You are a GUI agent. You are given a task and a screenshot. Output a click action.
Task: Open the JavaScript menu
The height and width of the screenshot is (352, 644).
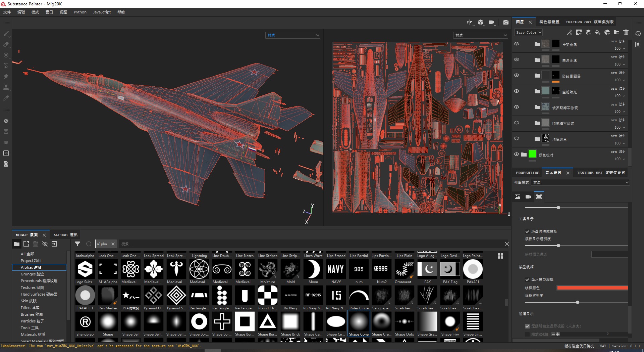click(x=102, y=12)
